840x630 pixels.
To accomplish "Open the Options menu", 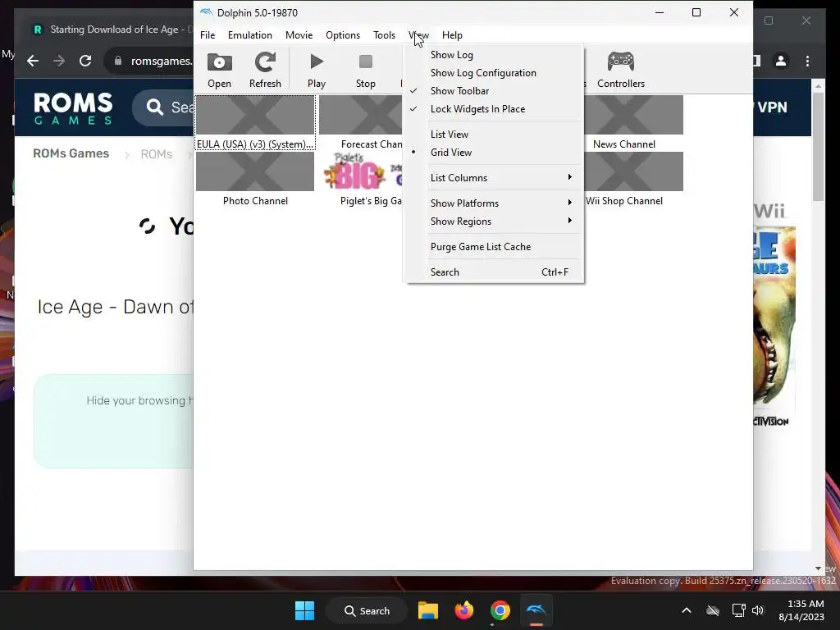I will tap(343, 35).
